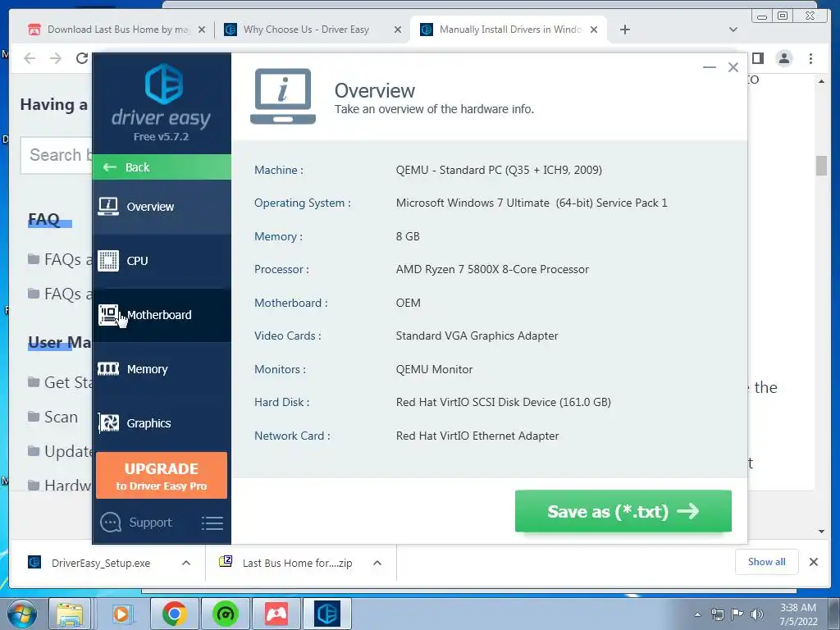Viewport: 840px width, 630px height.
Task: Open Action Center flag tray icon
Action: (x=737, y=614)
